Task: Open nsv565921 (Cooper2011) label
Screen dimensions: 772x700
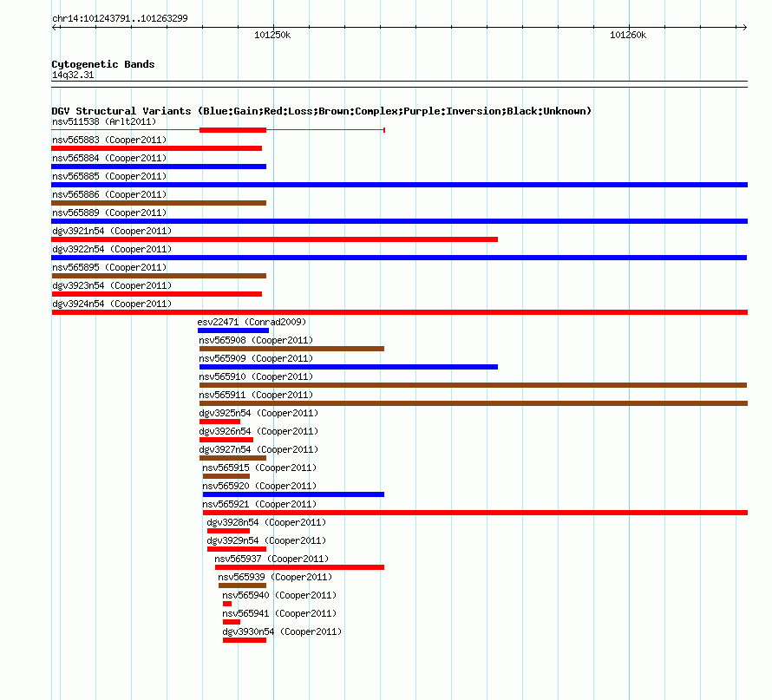Action: point(259,504)
